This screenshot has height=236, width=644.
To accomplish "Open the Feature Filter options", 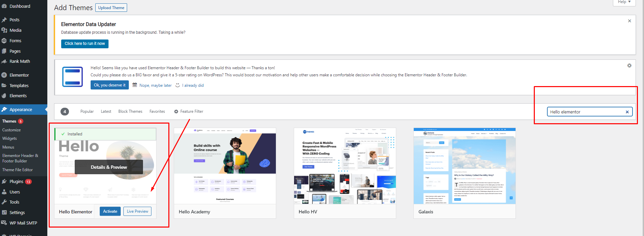I will pos(189,111).
